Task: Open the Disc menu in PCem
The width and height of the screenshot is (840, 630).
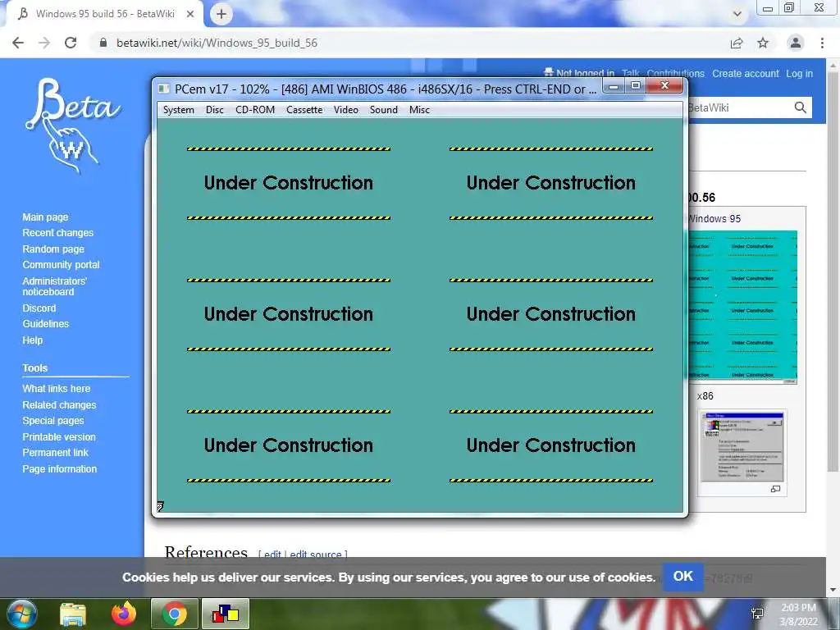Action: coord(214,110)
